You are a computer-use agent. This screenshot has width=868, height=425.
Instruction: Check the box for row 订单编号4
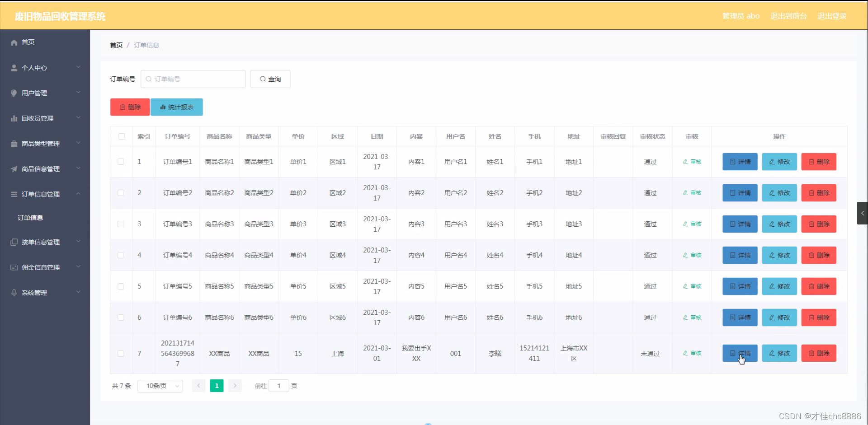pos(121,255)
